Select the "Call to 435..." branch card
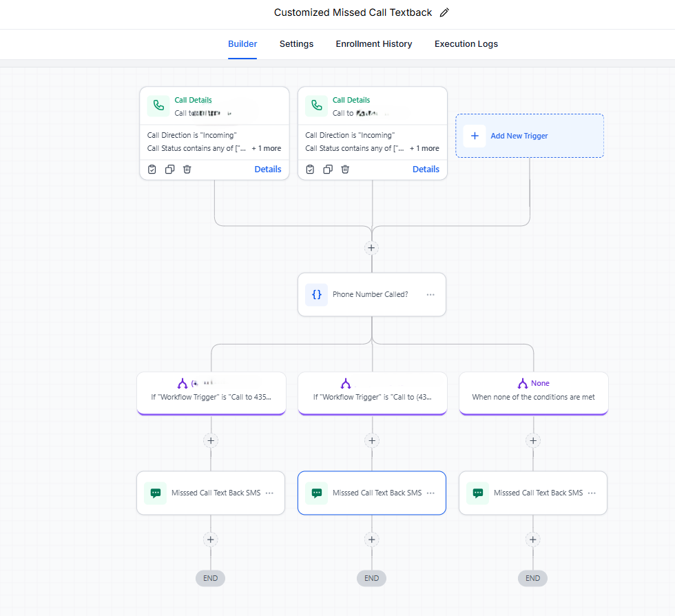Image resolution: width=675 pixels, height=616 pixels. click(x=211, y=393)
